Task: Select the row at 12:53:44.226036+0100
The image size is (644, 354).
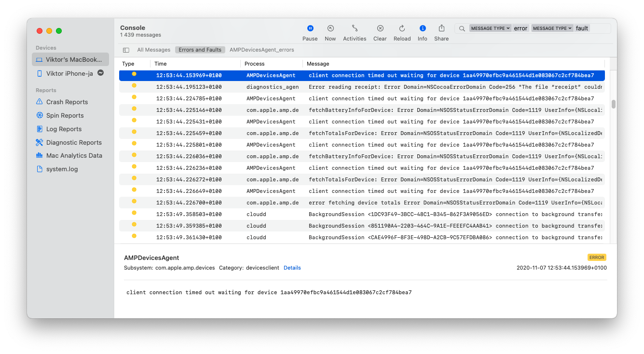Action: 362,156
